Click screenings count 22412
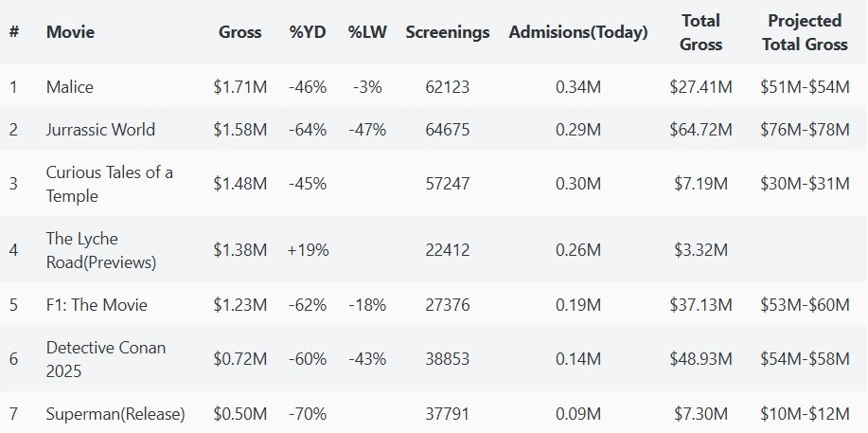 tap(448, 250)
